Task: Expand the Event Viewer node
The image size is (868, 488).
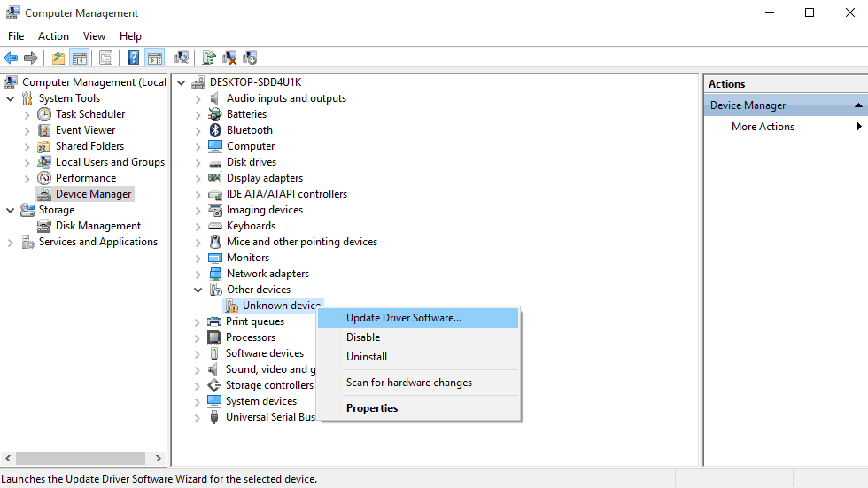Action: (27, 130)
